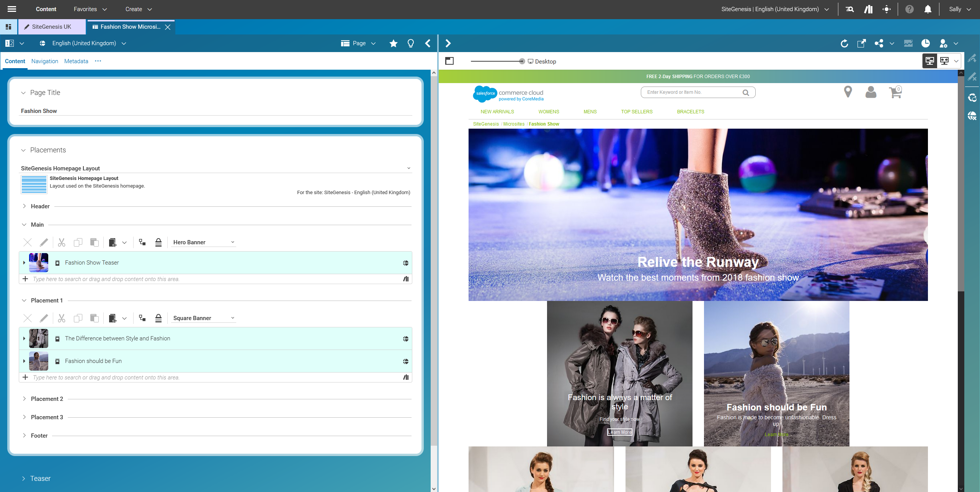This screenshot has height=492, width=980.
Task: Select the pencil edit icon above Fashion Show Teaser
Action: pos(44,242)
